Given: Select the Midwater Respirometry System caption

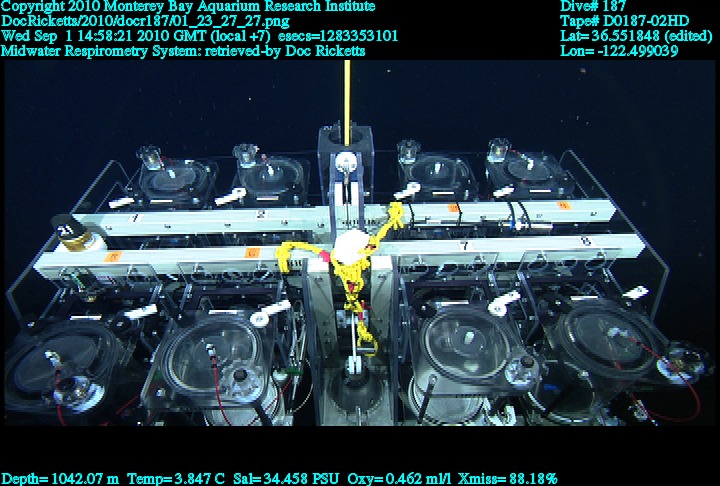Looking at the screenshot, I should point(183,51).
